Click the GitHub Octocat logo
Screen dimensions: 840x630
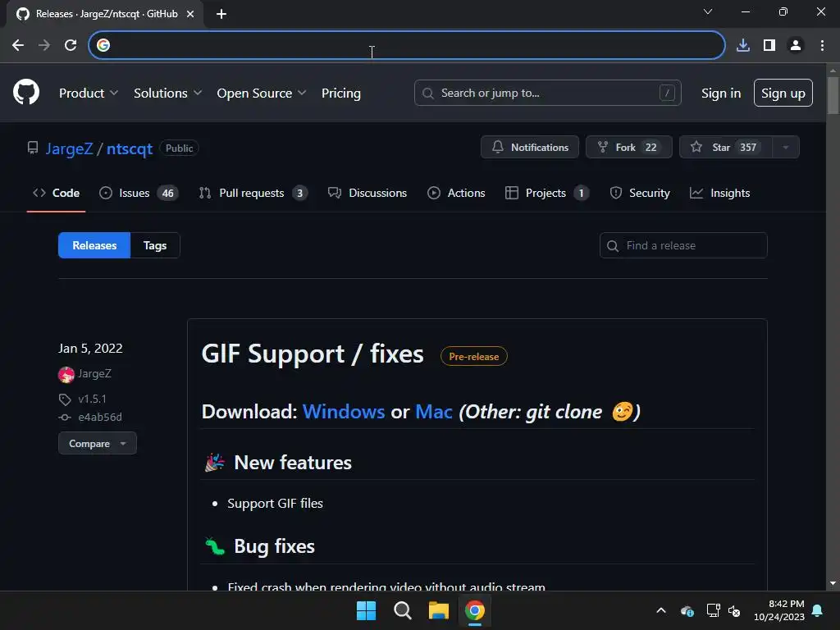[25, 92]
